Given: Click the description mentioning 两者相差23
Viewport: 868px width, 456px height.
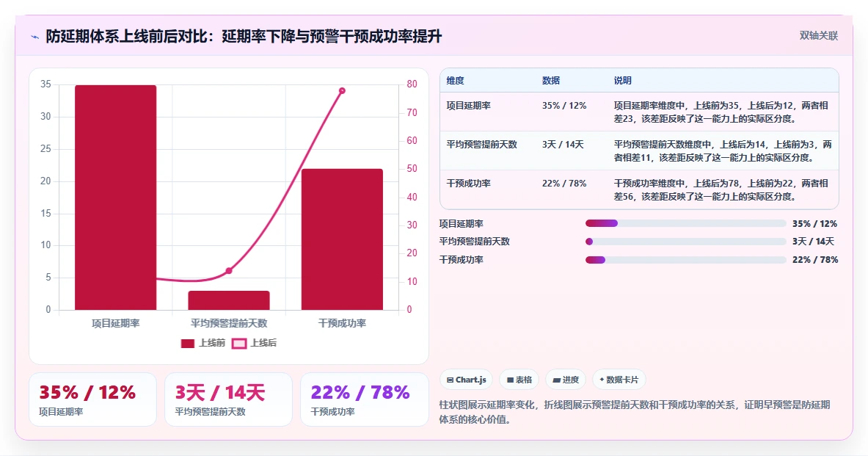Looking at the screenshot, I should [x=721, y=112].
